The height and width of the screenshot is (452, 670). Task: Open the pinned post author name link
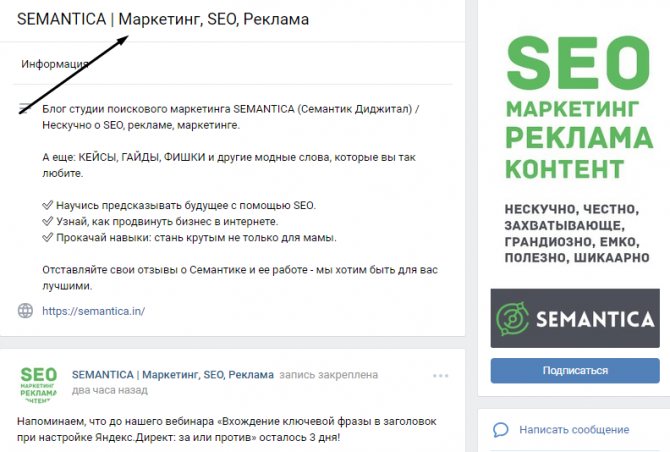click(173, 375)
